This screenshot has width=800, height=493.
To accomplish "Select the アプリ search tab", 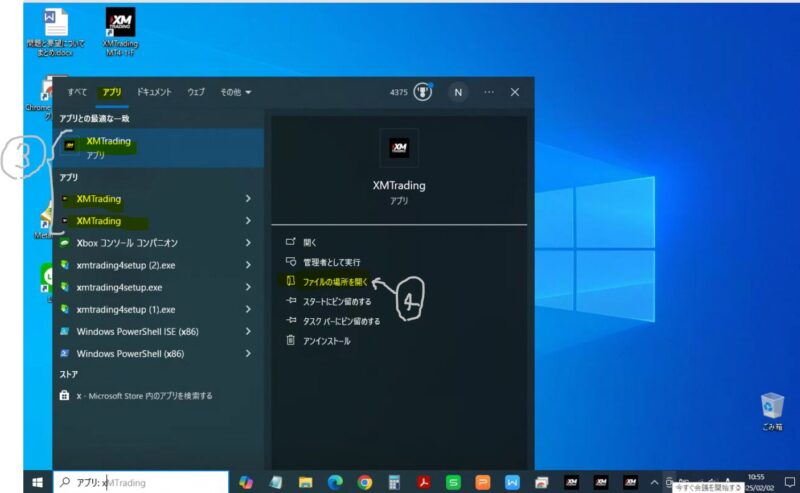I will [112, 92].
